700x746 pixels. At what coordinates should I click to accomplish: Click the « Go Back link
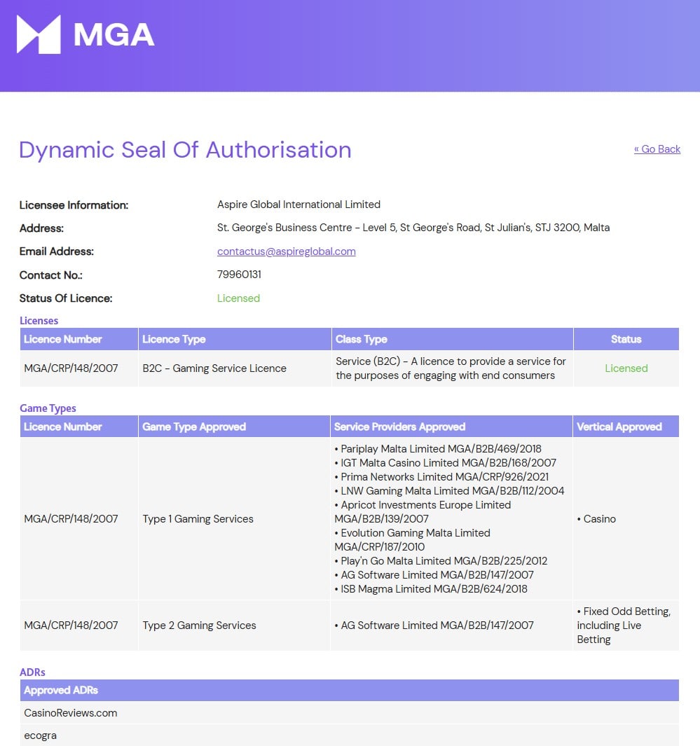657,149
